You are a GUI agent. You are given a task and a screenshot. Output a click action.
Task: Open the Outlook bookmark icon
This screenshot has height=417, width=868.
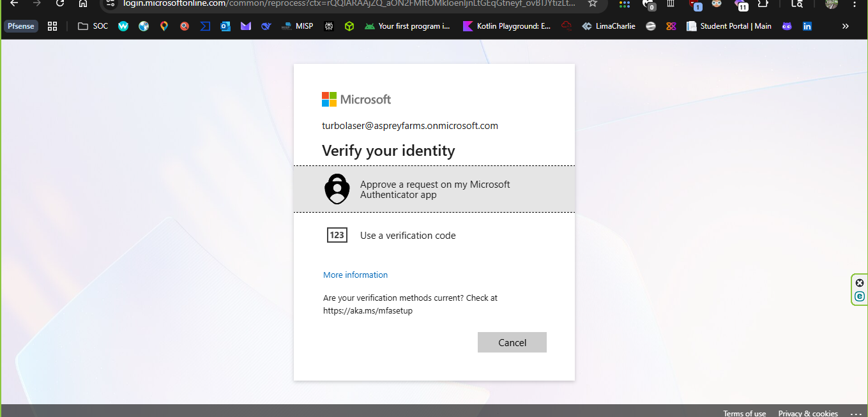coord(225,26)
